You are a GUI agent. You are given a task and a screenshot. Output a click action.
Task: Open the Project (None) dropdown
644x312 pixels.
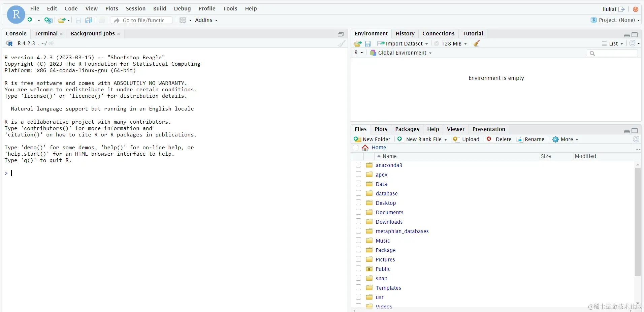616,20
